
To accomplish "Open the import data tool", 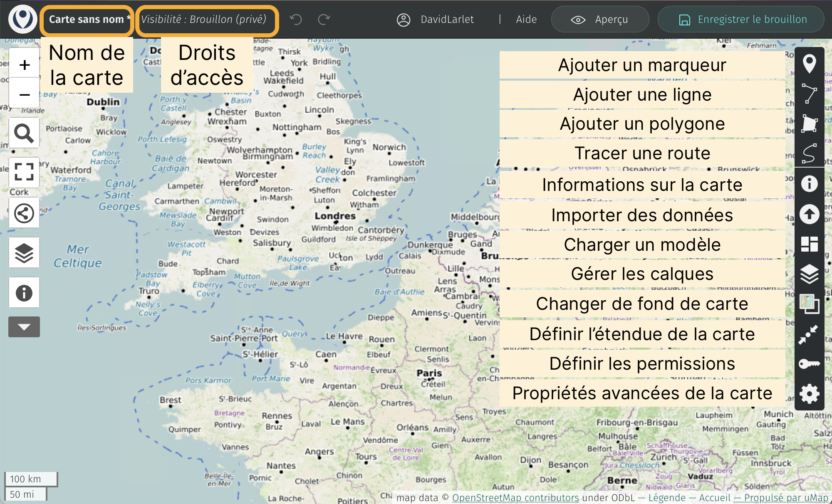I will (809, 214).
